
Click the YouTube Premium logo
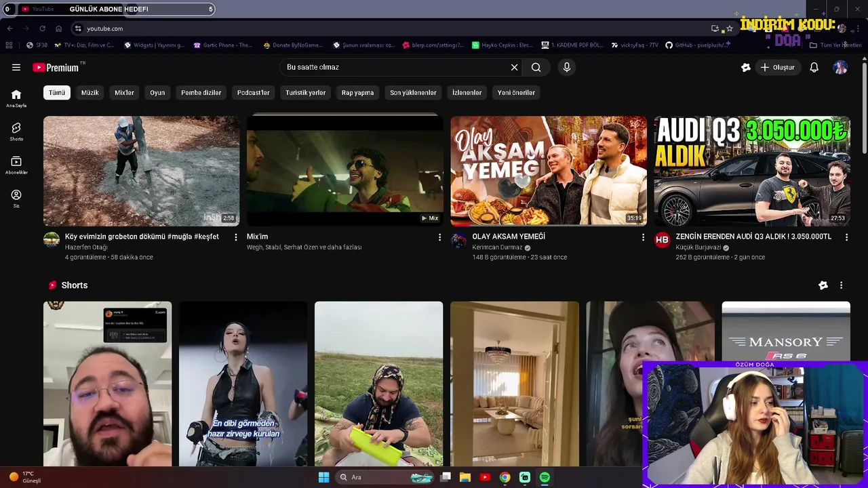click(57, 67)
